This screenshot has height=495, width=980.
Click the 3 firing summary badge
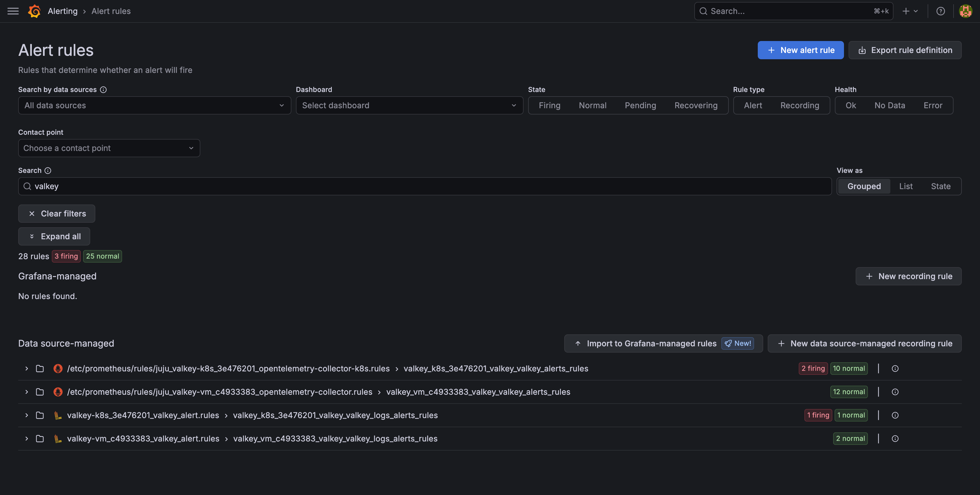tap(66, 256)
